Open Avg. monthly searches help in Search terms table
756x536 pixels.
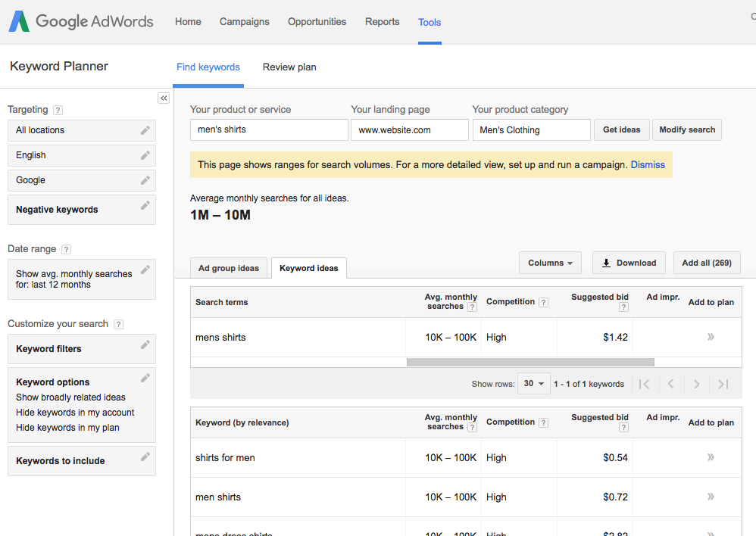pos(473,307)
